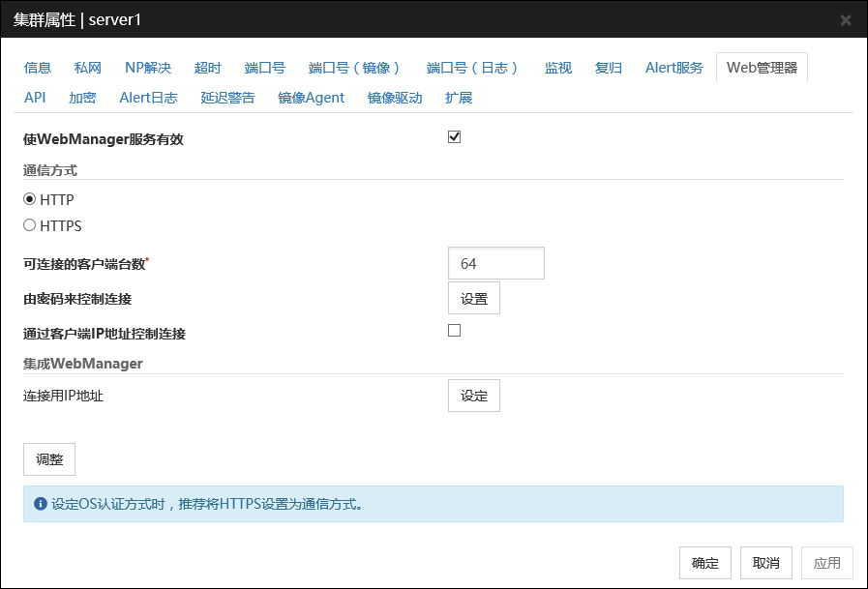The width and height of the screenshot is (868, 589).
Task: Go to the NP解决 tab
Action: (x=148, y=68)
